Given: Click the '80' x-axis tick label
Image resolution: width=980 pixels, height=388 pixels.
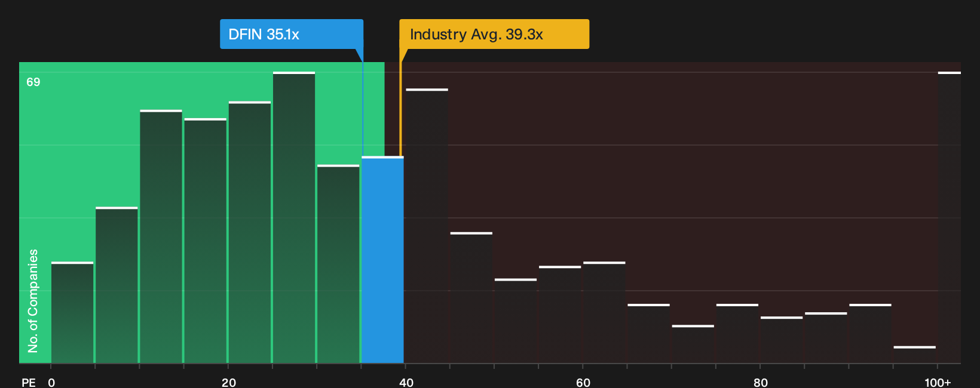Looking at the screenshot, I should (x=761, y=382).
